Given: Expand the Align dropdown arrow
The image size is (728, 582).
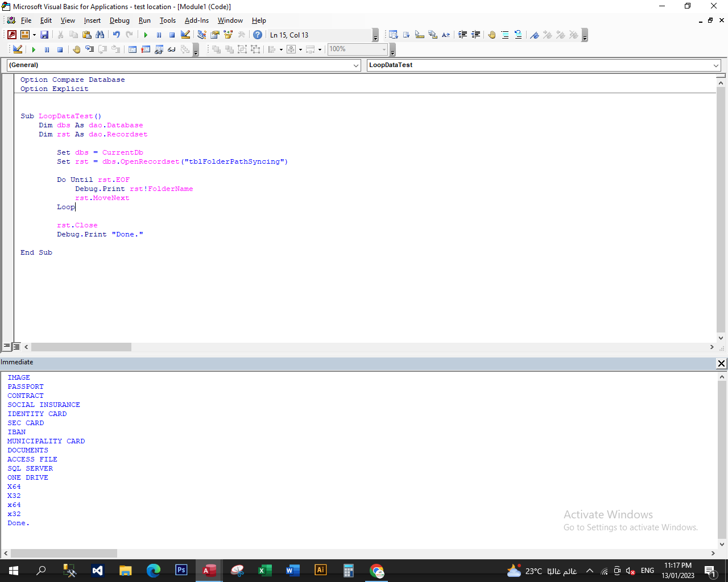Looking at the screenshot, I should (x=281, y=49).
